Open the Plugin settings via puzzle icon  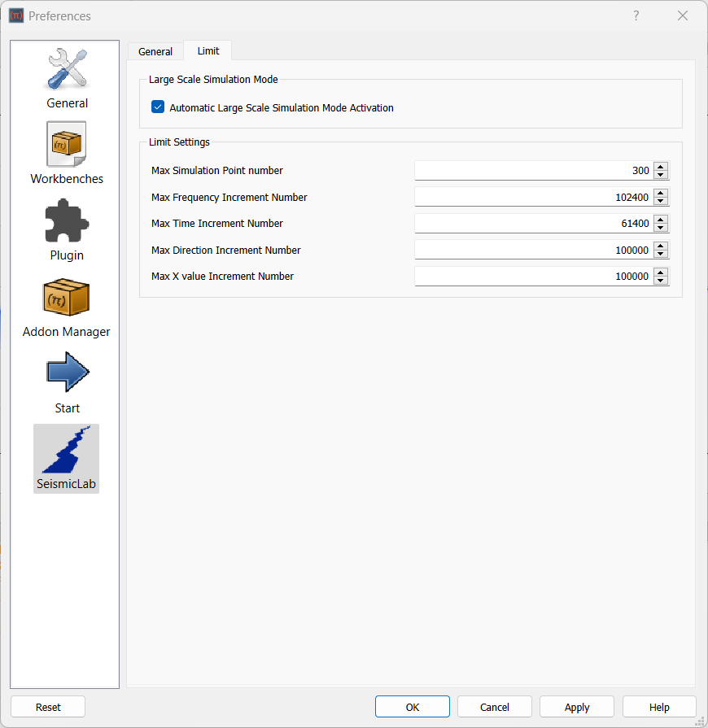point(66,229)
